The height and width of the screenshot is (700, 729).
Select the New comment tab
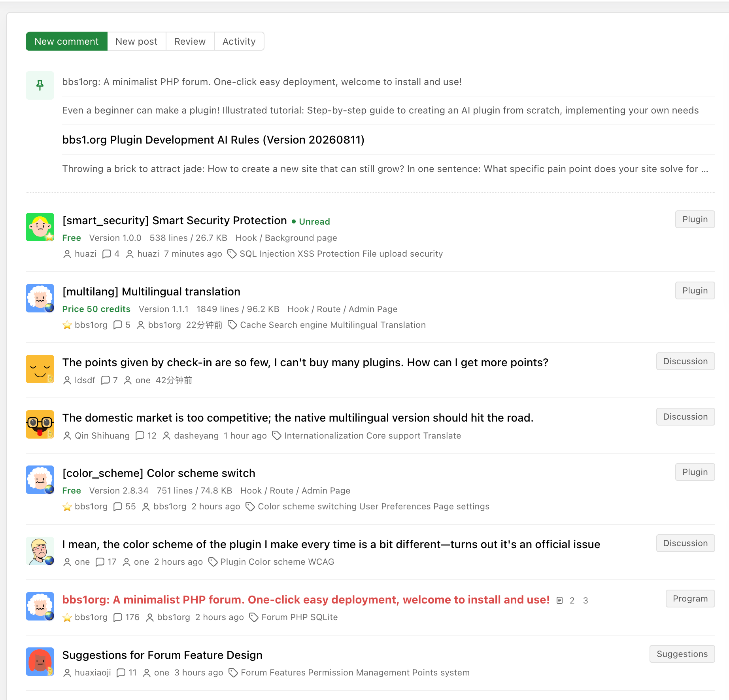pos(66,41)
